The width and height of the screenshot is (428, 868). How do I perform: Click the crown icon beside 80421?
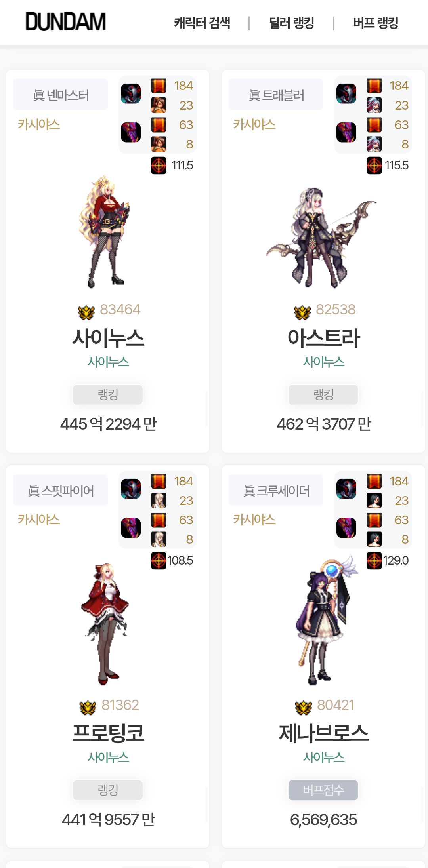point(304,708)
